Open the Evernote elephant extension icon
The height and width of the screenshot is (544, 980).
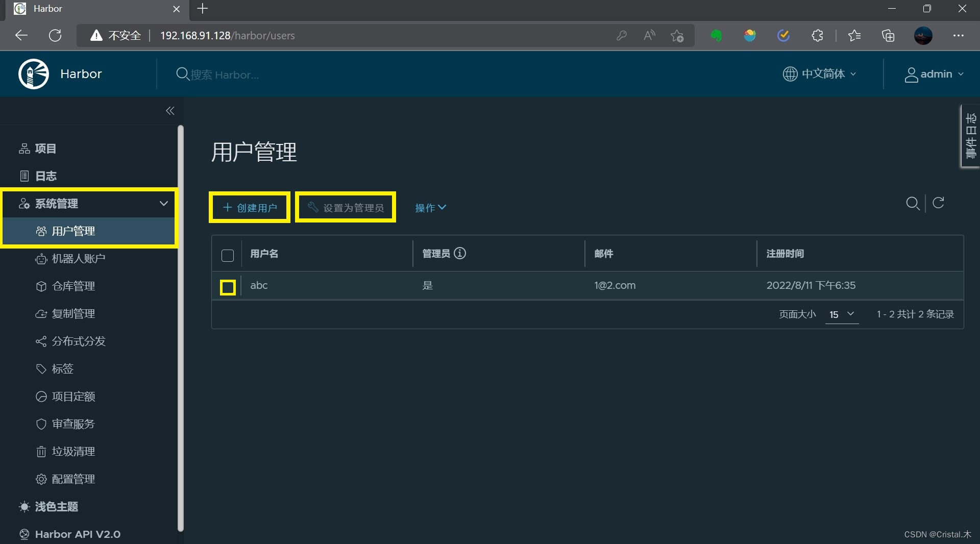tap(717, 35)
